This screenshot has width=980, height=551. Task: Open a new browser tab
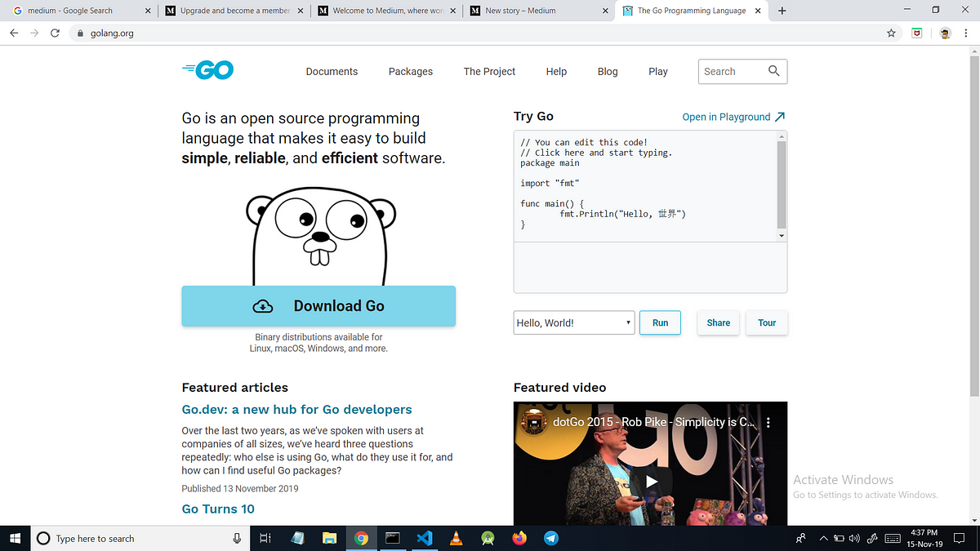tap(782, 11)
